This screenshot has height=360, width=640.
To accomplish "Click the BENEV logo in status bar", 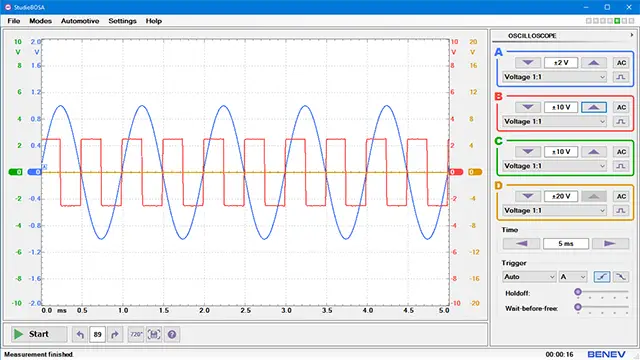I will 606,354.
